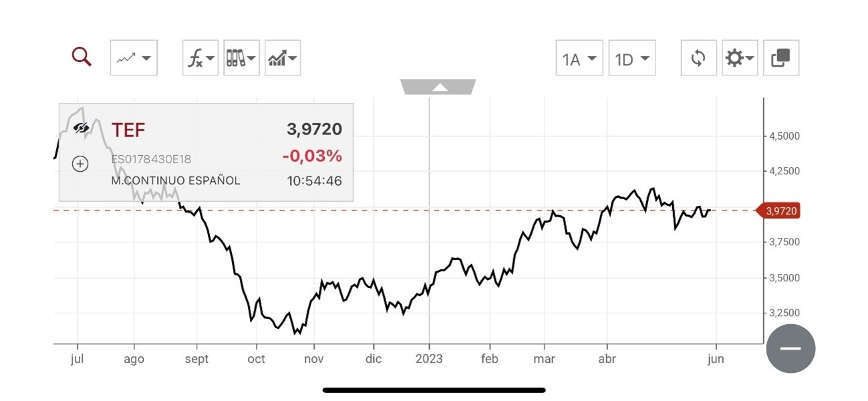
Task: Collapse the toolbar with the up-arrow tab
Action: (438, 87)
